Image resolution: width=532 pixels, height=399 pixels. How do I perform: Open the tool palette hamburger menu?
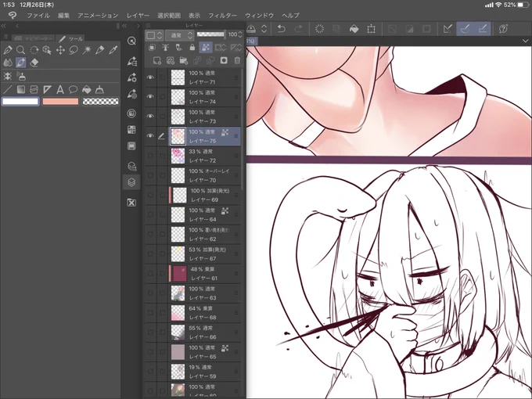click(x=5, y=37)
